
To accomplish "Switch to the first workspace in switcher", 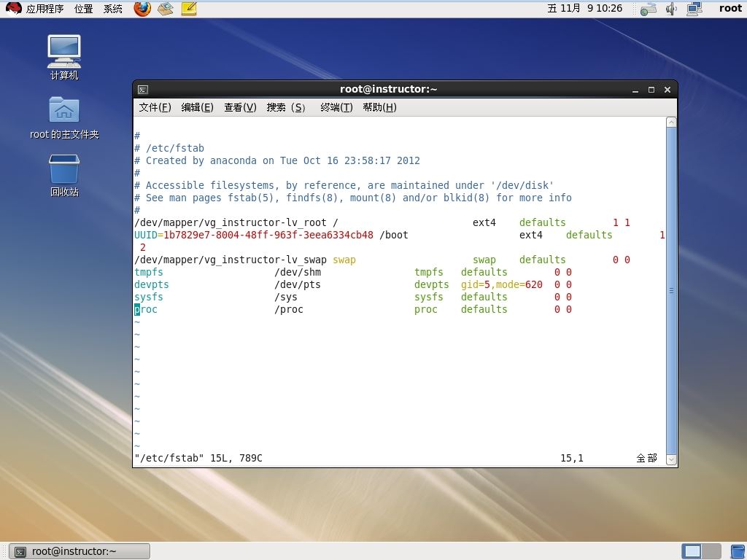I will pyautogui.click(x=692, y=551).
